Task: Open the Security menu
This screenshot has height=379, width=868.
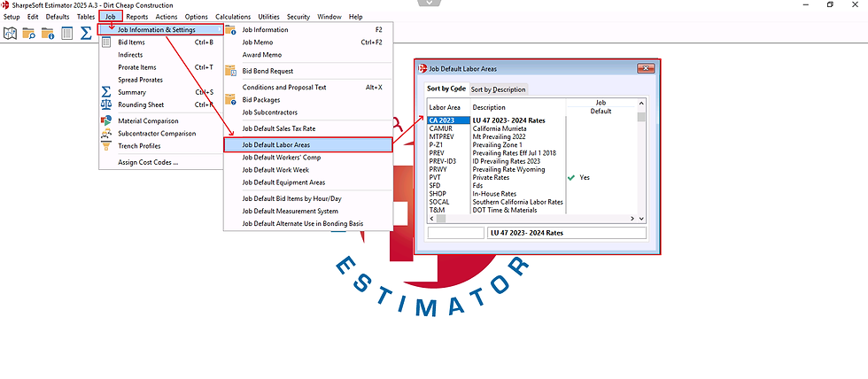Action: click(x=298, y=17)
